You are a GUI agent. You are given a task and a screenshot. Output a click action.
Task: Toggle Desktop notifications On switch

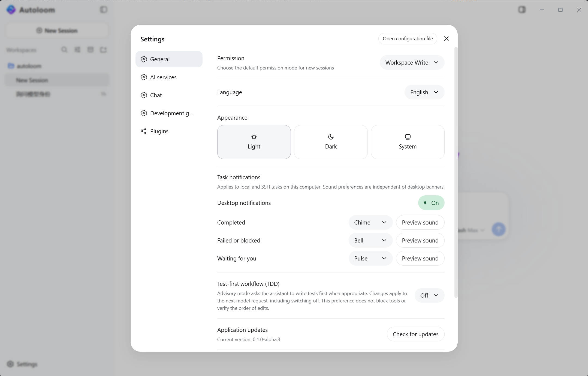431,203
